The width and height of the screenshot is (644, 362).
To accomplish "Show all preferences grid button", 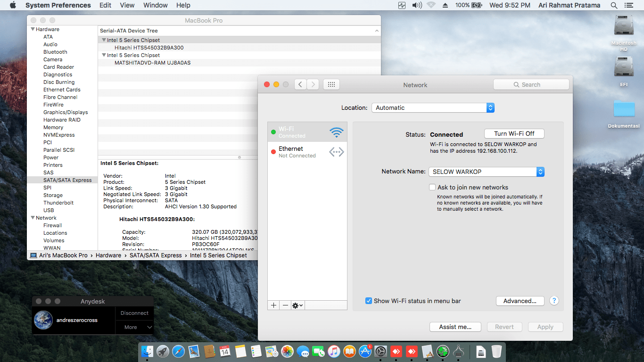I will click(331, 84).
